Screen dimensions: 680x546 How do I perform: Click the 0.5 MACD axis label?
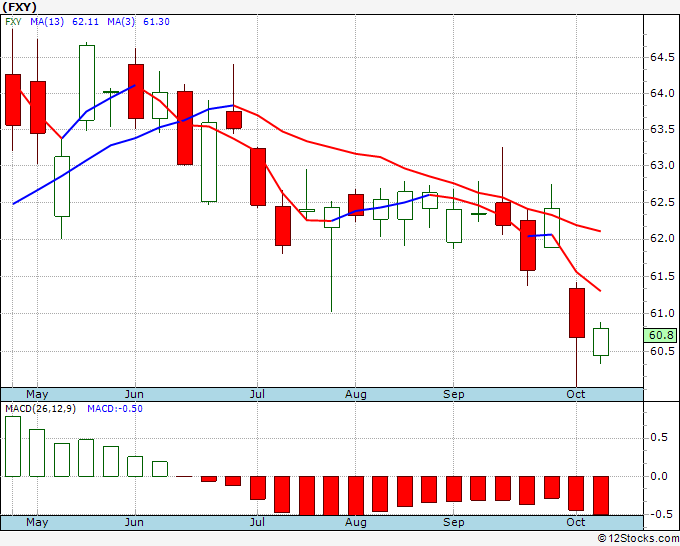659,438
